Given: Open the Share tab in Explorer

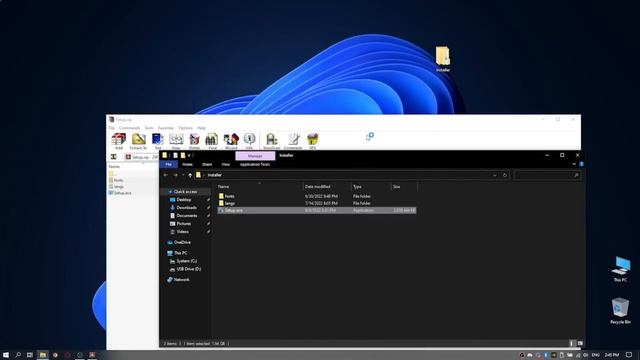Looking at the screenshot, I should 207,164.
